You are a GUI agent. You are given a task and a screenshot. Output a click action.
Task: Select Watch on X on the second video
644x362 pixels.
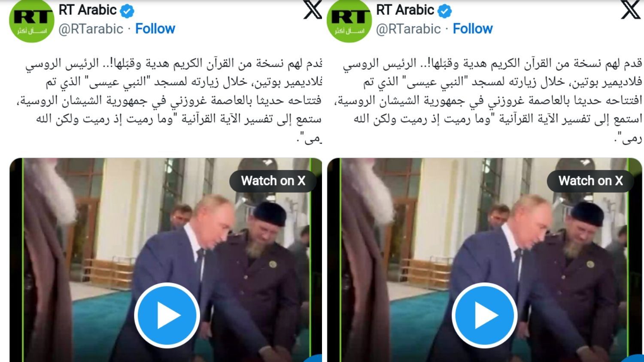coord(591,181)
